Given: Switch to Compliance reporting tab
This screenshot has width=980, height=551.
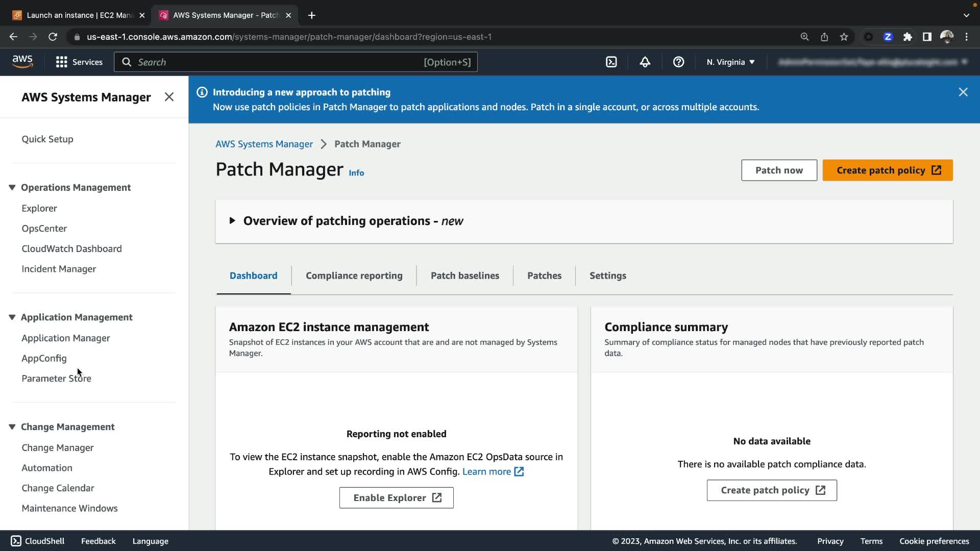Looking at the screenshot, I should coord(354,275).
